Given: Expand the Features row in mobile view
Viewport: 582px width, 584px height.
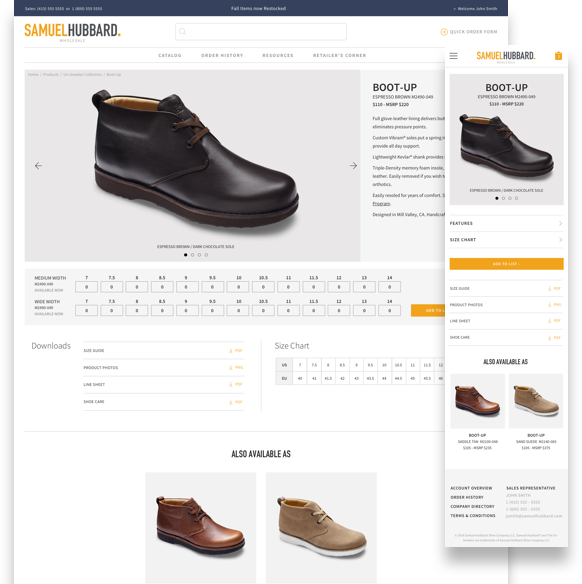Looking at the screenshot, I should (x=506, y=223).
